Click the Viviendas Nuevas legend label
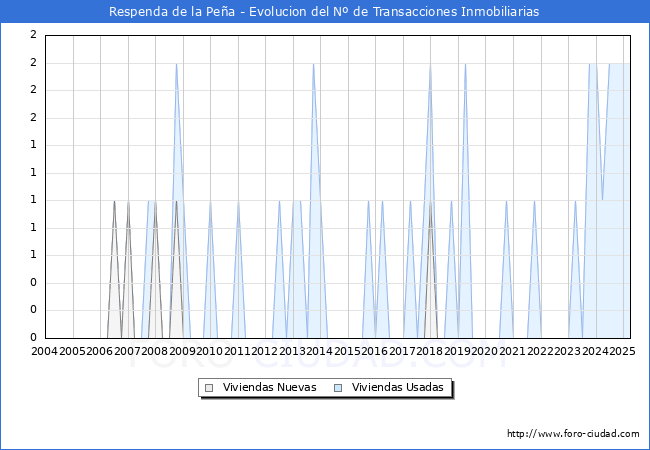 (x=269, y=387)
